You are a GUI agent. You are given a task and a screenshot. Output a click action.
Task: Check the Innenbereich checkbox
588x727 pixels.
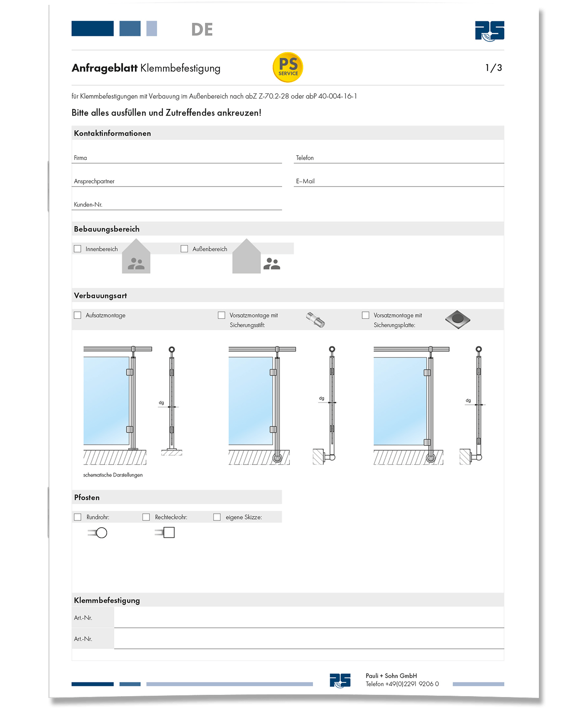[x=78, y=249]
